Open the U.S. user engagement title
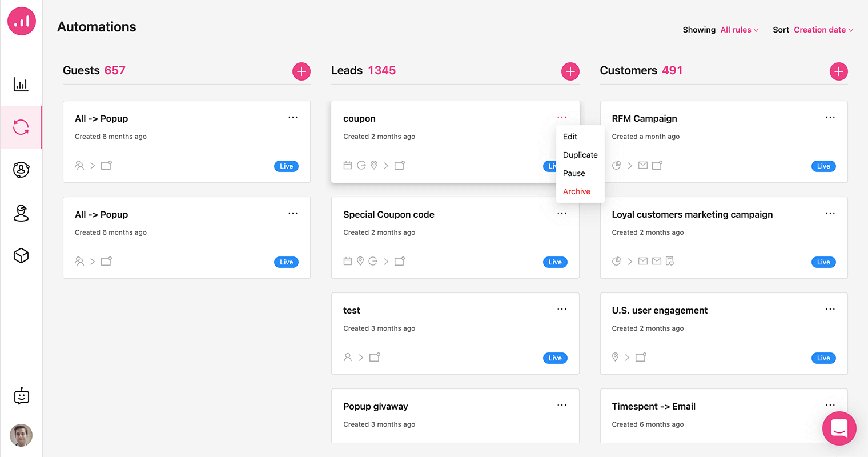Viewport: 868px width, 457px height. [x=660, y=310]
